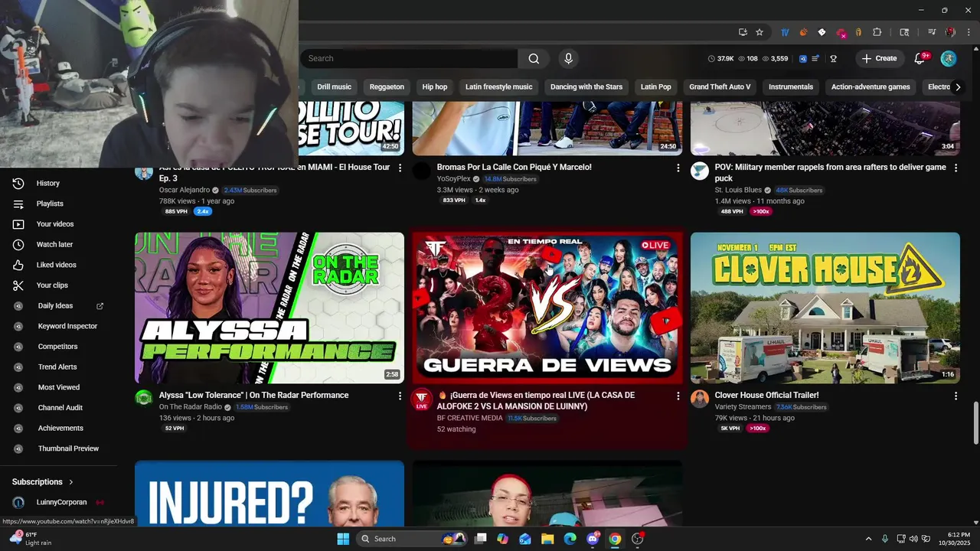Open Trend Alerts
The height and width of the screenshot is (551, 980).
pyautogui.click(x=59, y=367)
